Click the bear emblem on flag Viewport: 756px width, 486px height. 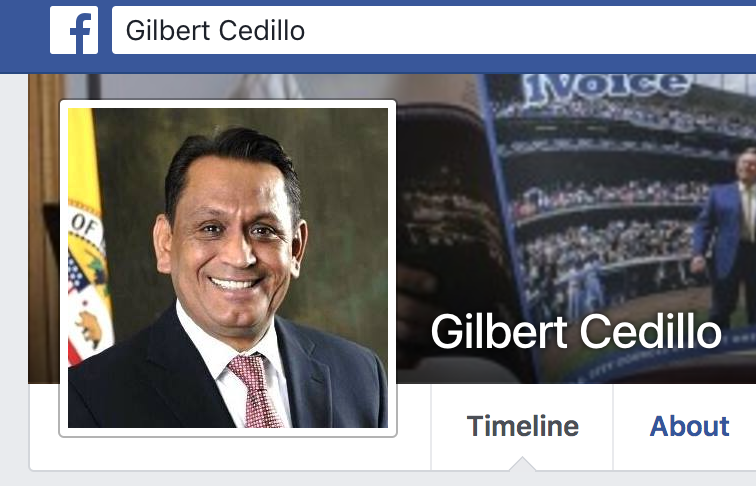click(89, 328)
